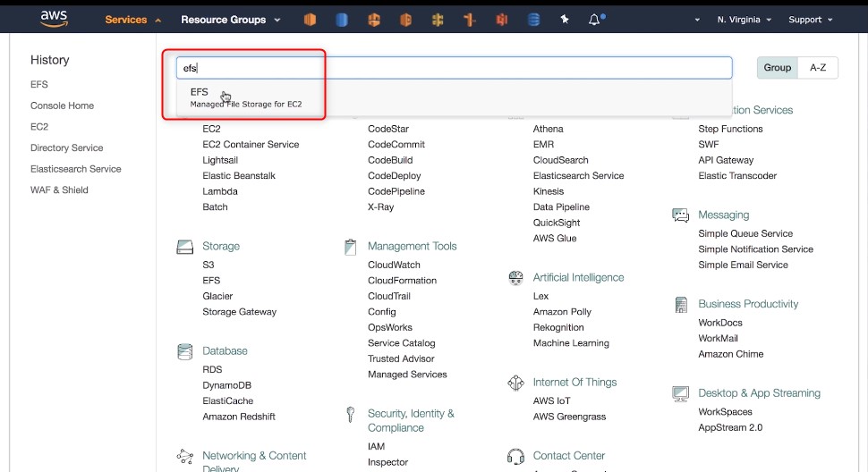This screenshot has width=868, height=472.
Task: Open the red shortcut icon in top bar
Action: coord(502,20)
